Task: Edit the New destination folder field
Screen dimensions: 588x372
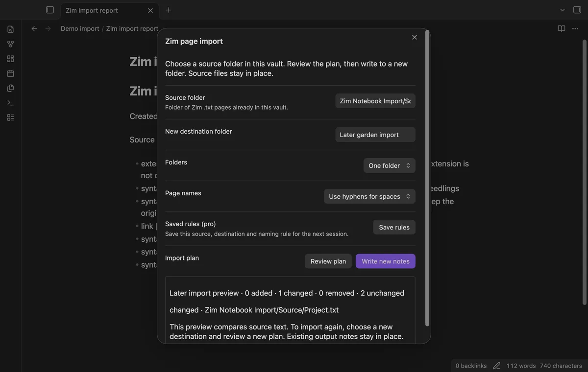Action: (x=375, y=135)
